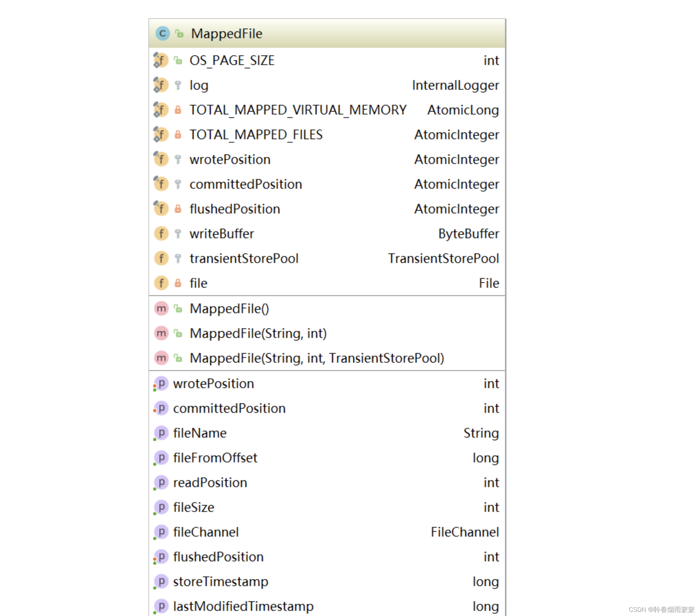Click method icon for MappedFile(String, int, TransientStorePool)

(x=161, y=358)
